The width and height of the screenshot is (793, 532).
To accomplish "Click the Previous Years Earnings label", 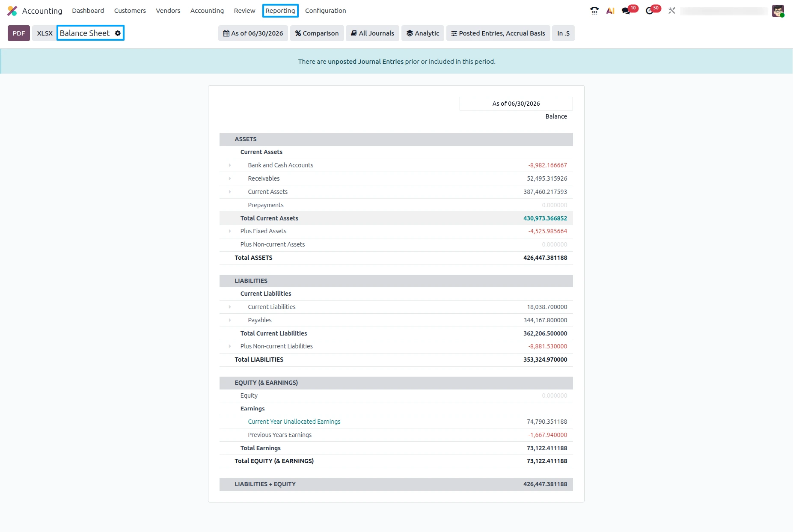I will [279, 435].
